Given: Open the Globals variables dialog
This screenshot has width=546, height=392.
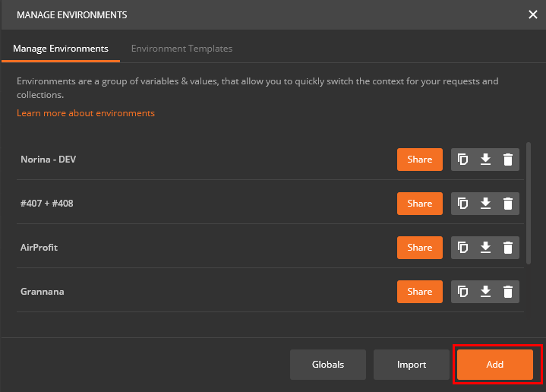Looking at the screenshot, I should click(328, 365).
